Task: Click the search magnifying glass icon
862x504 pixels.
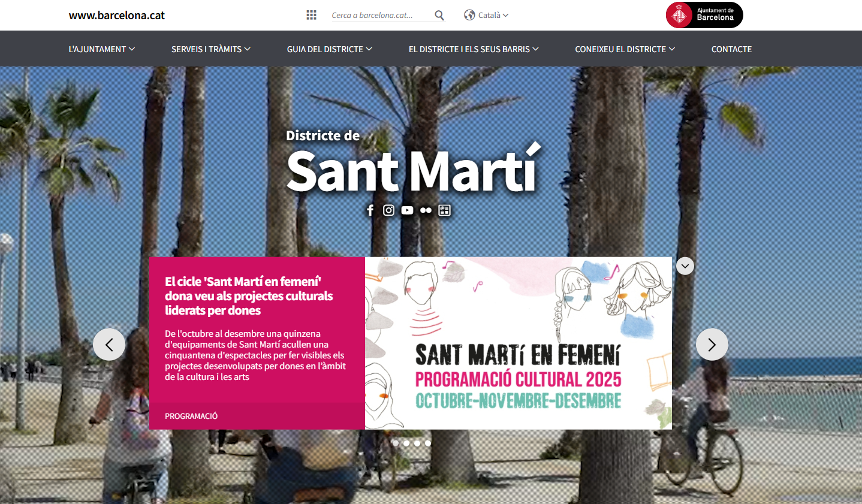Action: (x=439, y=16)
